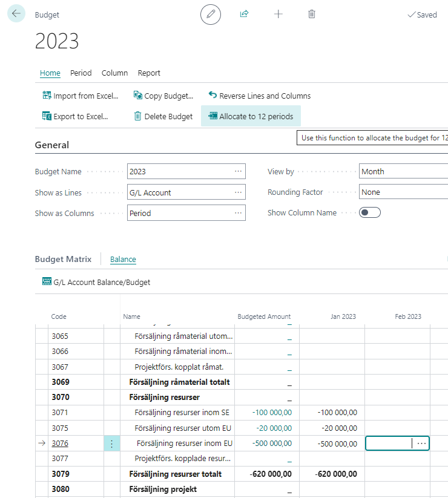This screenshot has height=498, width=448.
Task: Select row Projektförs. kopplade resur...
Action: (182, 459)
